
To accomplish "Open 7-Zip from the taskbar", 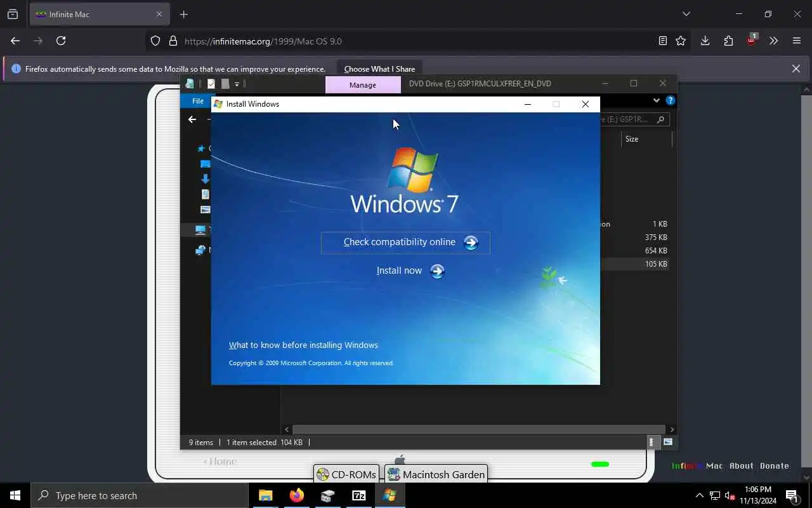I will tap(359, 495).
